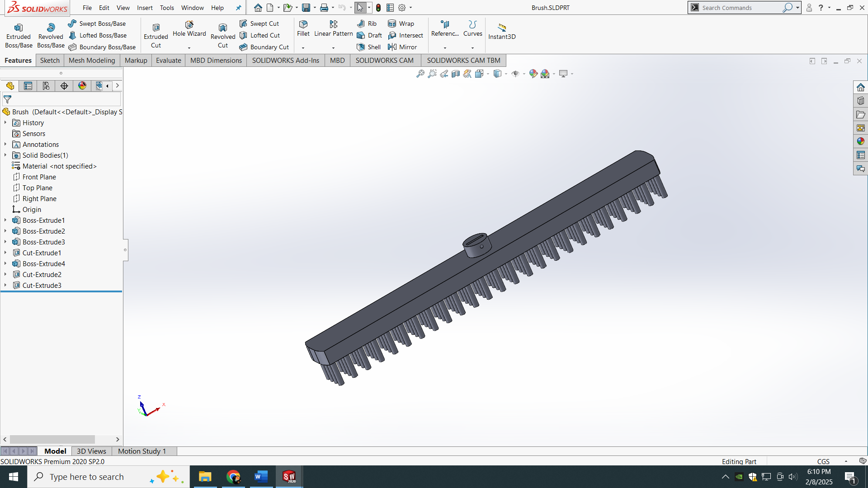Open the Hole Wizard tool

pyautogui.click(x=189, y=29)
